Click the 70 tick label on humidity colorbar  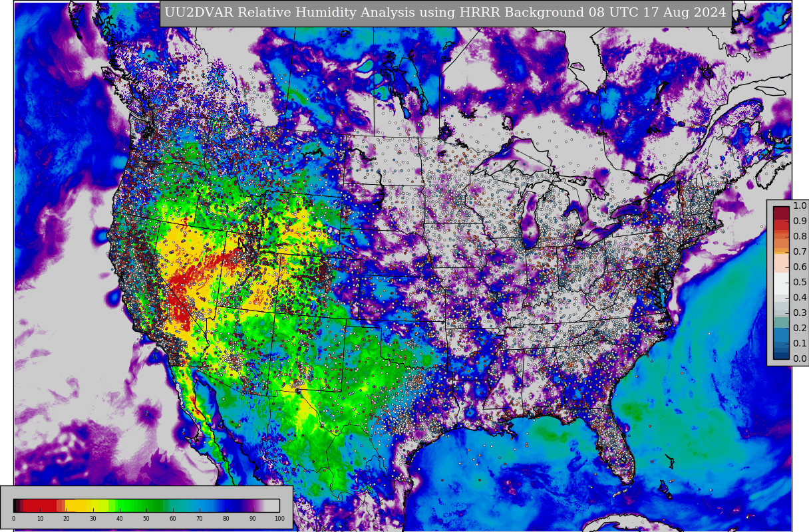(200, 519)
